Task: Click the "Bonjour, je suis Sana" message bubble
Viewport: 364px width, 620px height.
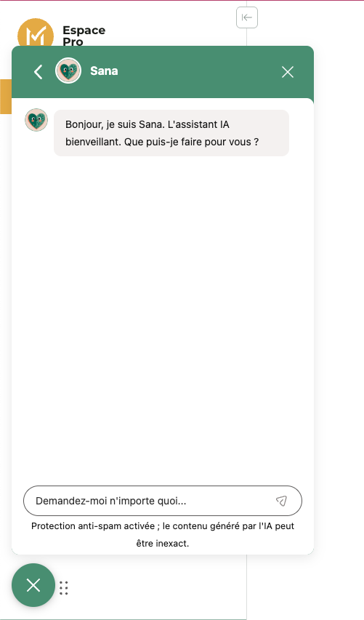Action: coord(171,133)
